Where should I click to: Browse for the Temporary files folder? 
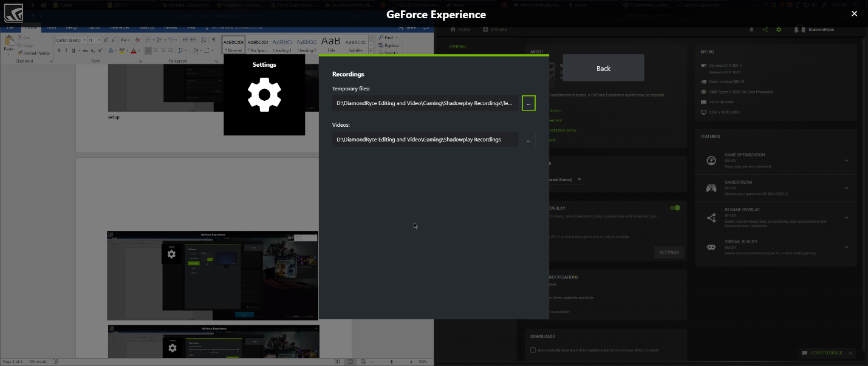(x=528, y=103)
